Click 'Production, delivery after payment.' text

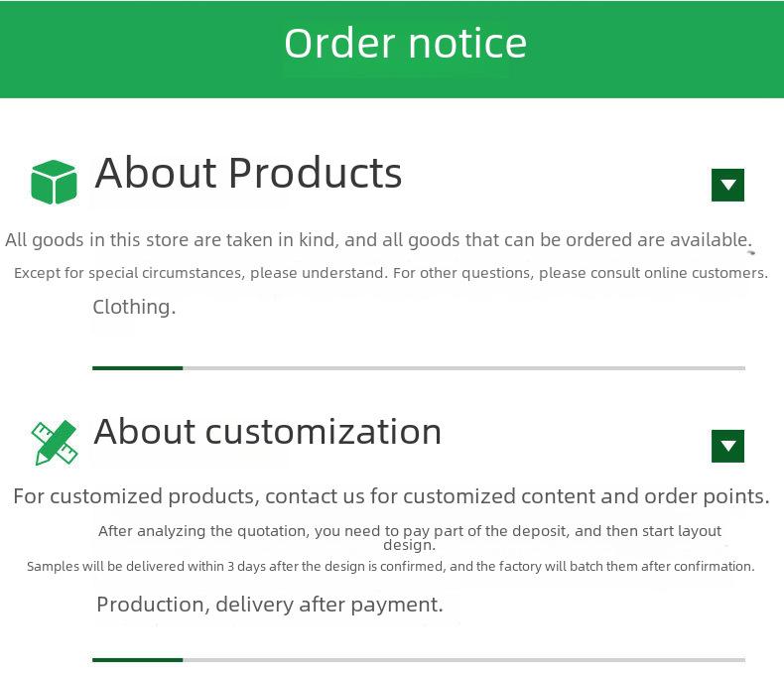270,605
